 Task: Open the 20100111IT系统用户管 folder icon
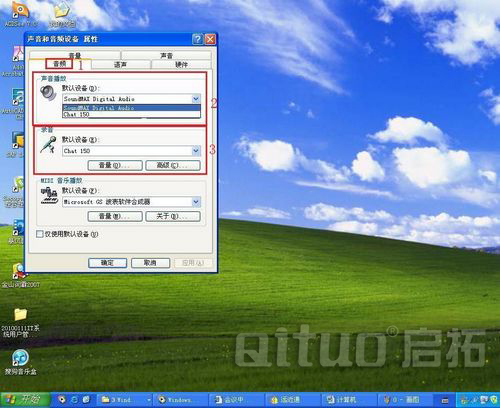tap(20, 322)
